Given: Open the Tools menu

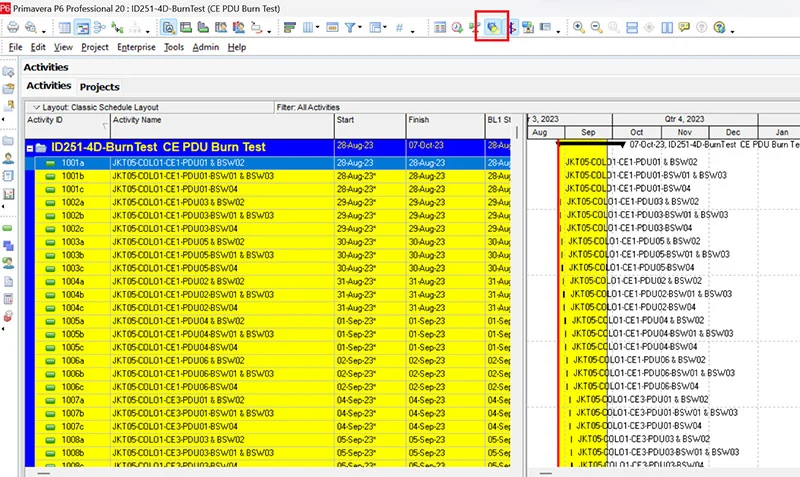Looking at the screenshot, I should pyautogui.click(x=174, y=47).
